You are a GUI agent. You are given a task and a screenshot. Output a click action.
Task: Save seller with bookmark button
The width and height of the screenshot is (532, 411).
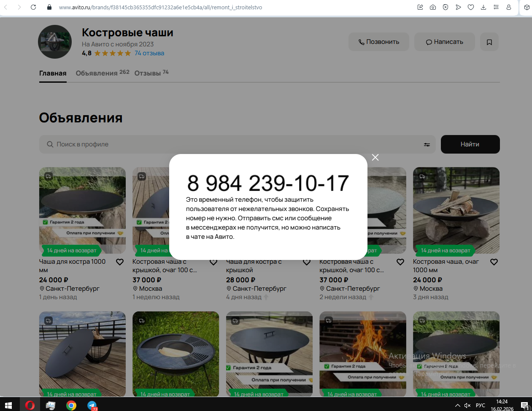489,42
